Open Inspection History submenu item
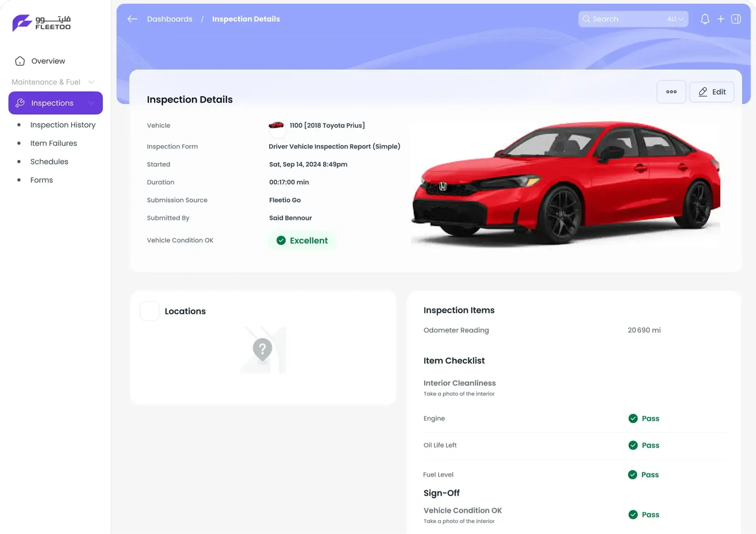The image size is (756, 534). 63,125
